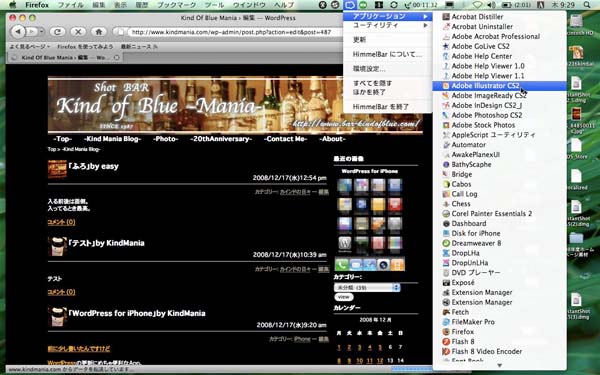Choose 更新 in HimmelBar menu
Viewport: 600px width, 375px height.
(388, 40)
